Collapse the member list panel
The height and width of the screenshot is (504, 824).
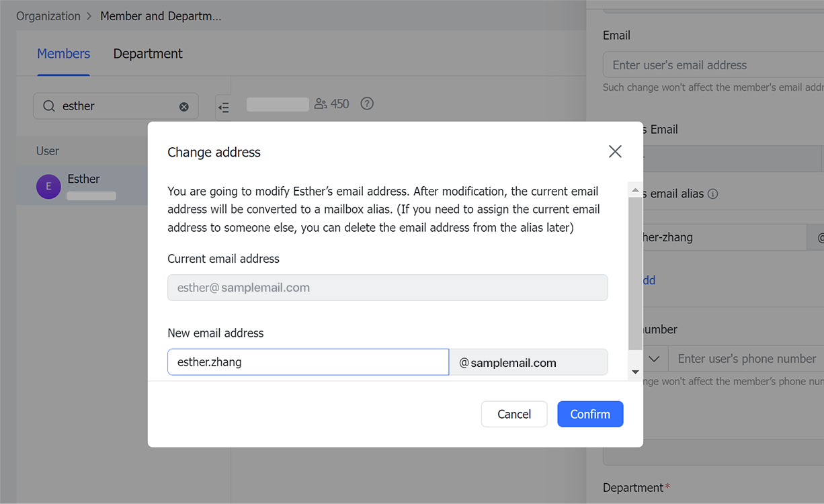(x=223, y=106)
